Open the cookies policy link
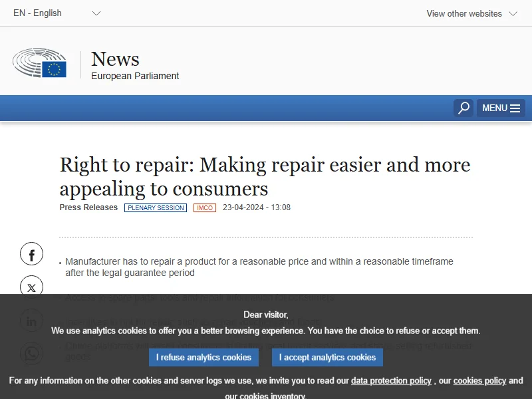 tap(479, 381)
